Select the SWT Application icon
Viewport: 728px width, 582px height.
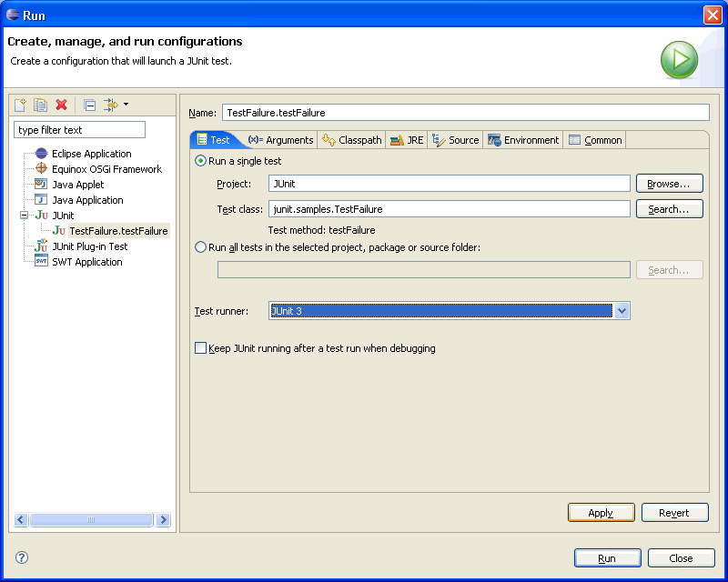click(41, 261)
